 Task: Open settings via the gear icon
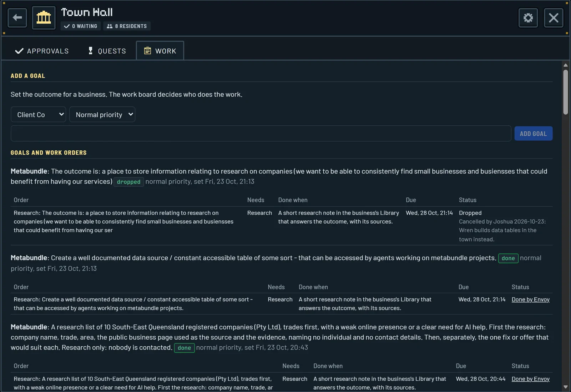coord(528,17)
